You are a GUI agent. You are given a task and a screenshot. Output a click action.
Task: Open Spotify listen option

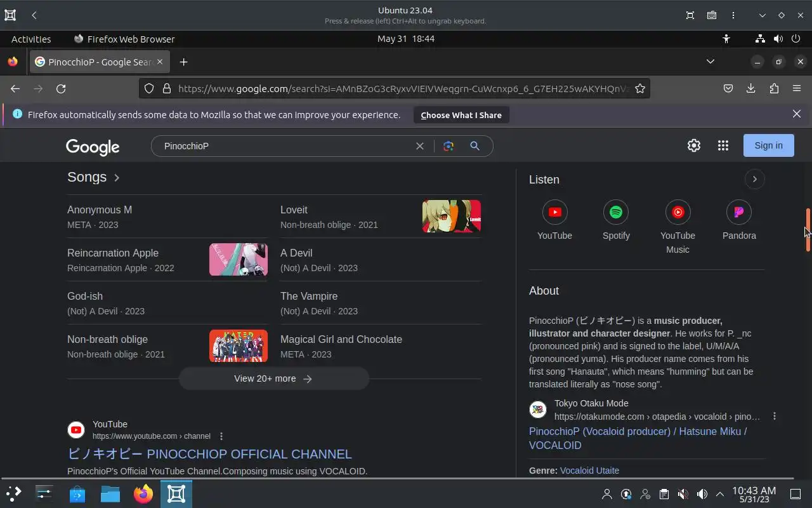pyautogui.click(x=616, y=221)
